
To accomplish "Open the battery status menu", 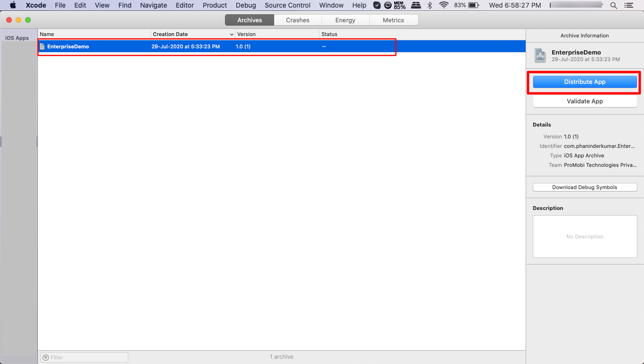I will [467, 5].
